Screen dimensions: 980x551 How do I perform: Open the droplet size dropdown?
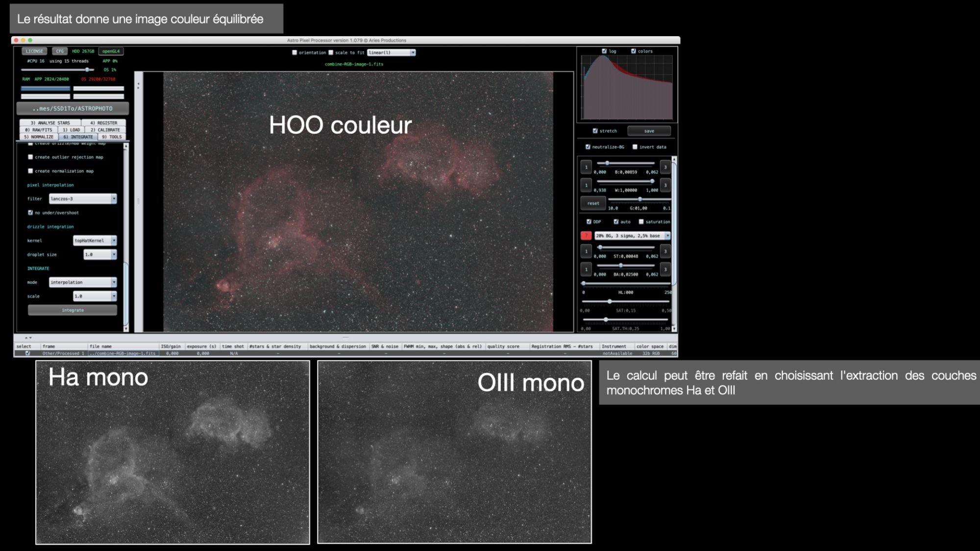pyautogui.click(x=100, y=254)
